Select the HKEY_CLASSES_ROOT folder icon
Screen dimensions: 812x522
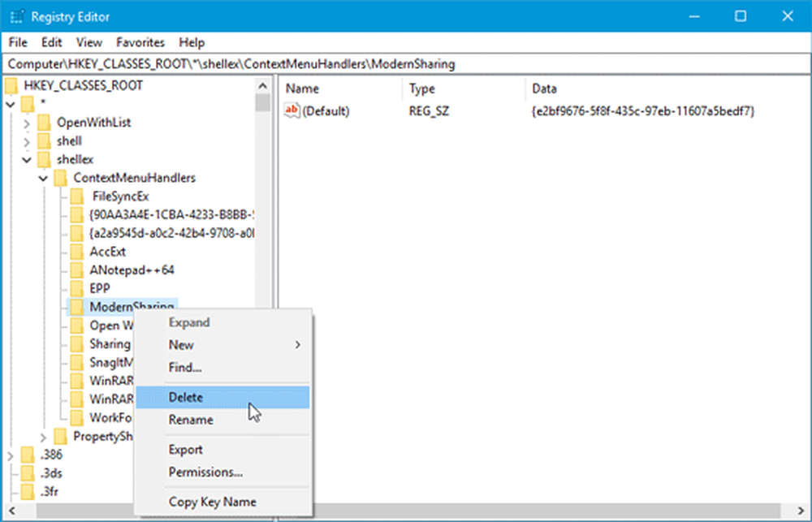(x=11, y=85)
